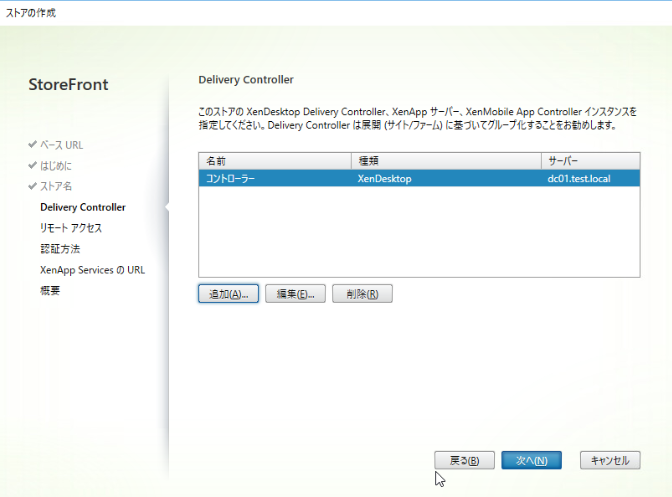Click the 追加(A)... add button
Image resolution: width=672 pixels, height=497 pixels.
tap(228, 293)
